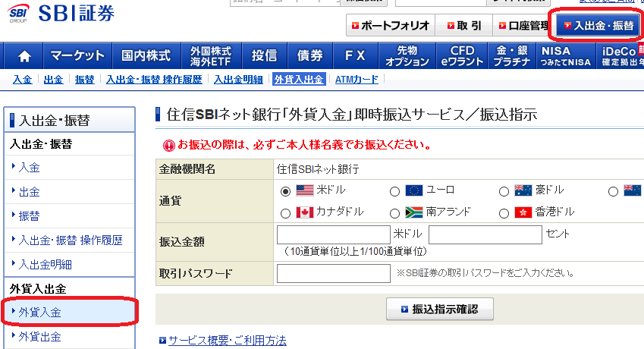Click the ポートフォリオ button
644x349 pixels.
391,26
